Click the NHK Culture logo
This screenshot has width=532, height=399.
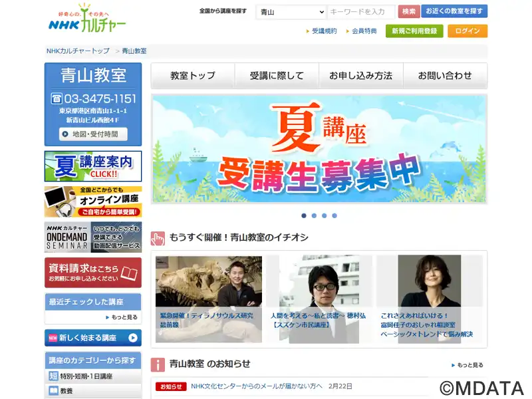tap(87, 18)
